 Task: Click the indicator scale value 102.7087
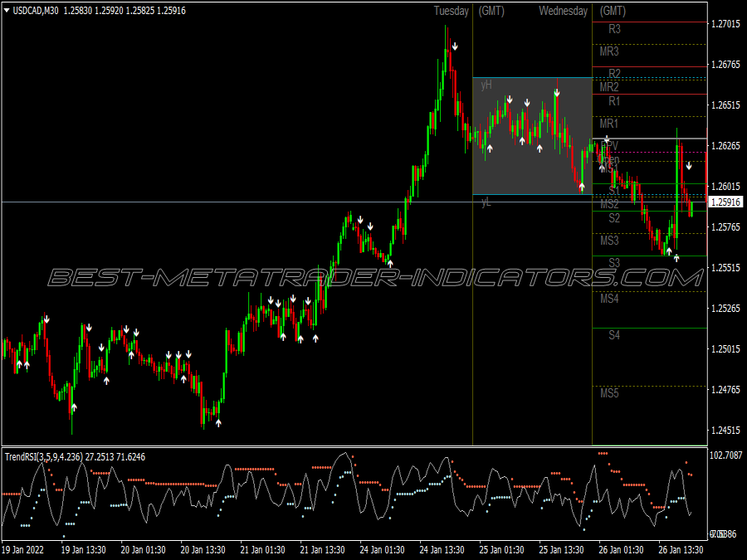coord(726,455)
